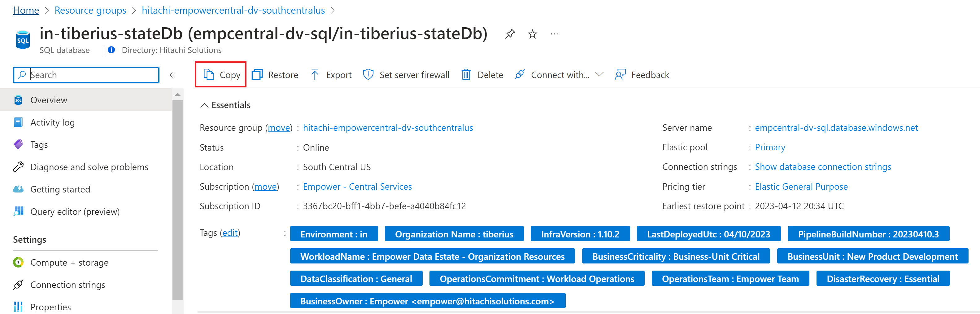Click Home in the breadcrumb

point(26,10)
